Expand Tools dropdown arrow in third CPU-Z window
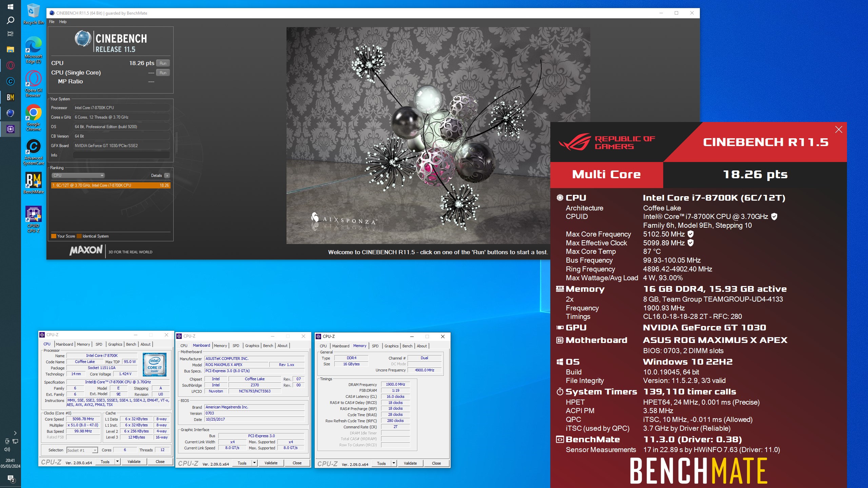Screen dimensions: 868x488 pos(394,463)
